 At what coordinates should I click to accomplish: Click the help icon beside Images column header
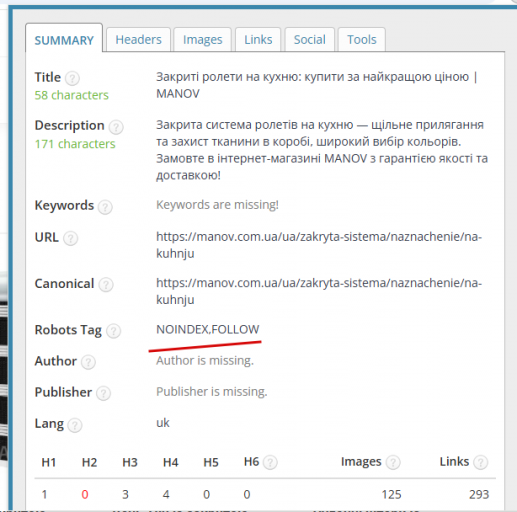tap(393, 463)
